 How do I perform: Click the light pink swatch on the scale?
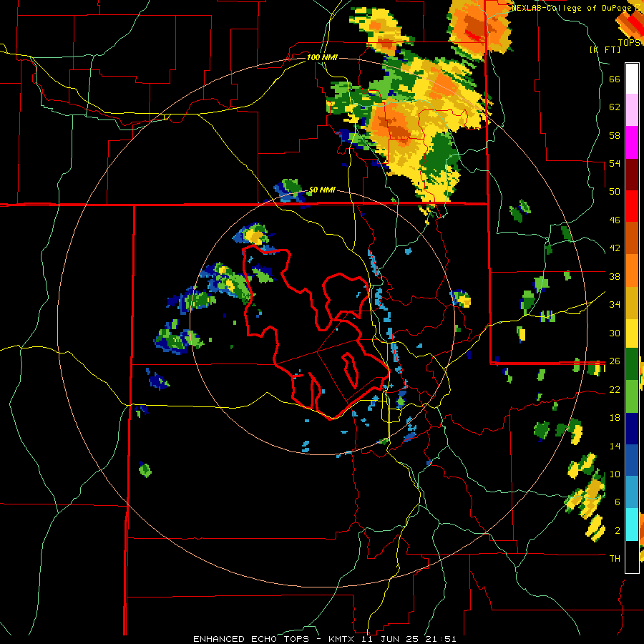pos(632,109)
